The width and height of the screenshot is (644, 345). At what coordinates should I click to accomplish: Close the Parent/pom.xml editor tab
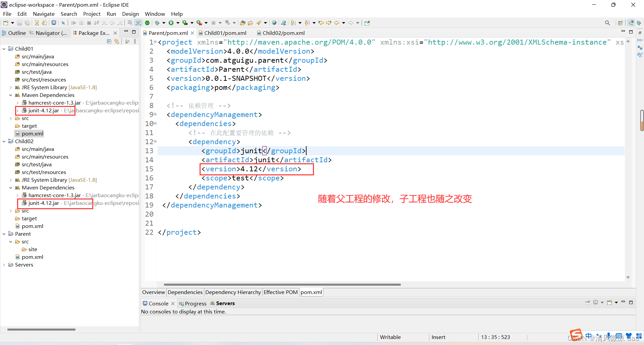coord(192,33)
